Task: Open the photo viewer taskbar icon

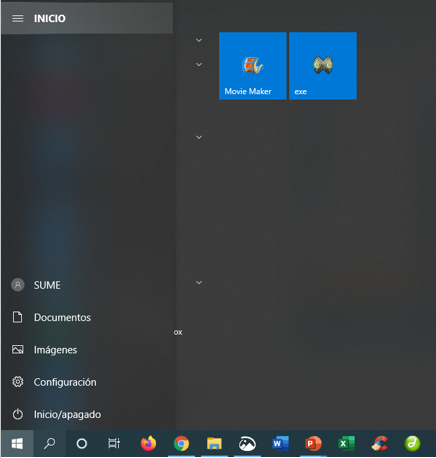Action: (x=247, y=444)
